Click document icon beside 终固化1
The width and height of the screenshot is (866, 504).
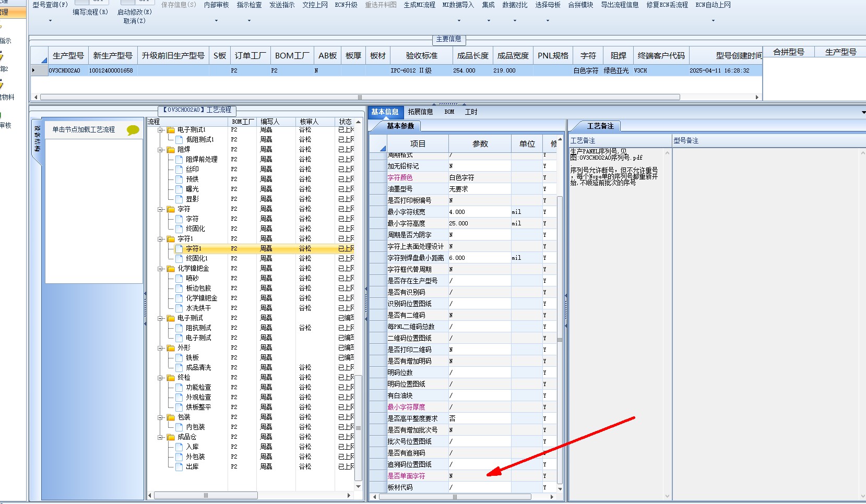179,259
